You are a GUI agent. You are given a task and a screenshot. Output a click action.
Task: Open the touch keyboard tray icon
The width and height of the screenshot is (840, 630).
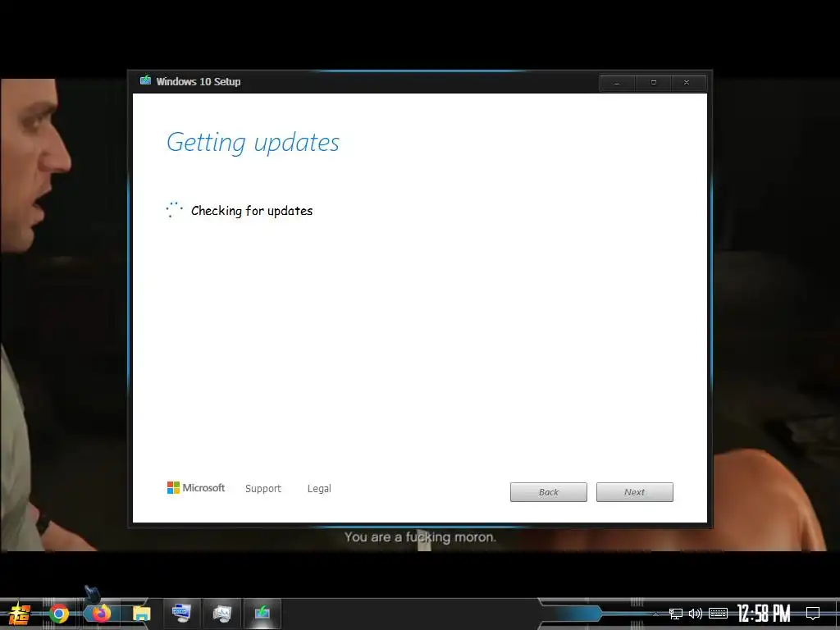[718, 614]
